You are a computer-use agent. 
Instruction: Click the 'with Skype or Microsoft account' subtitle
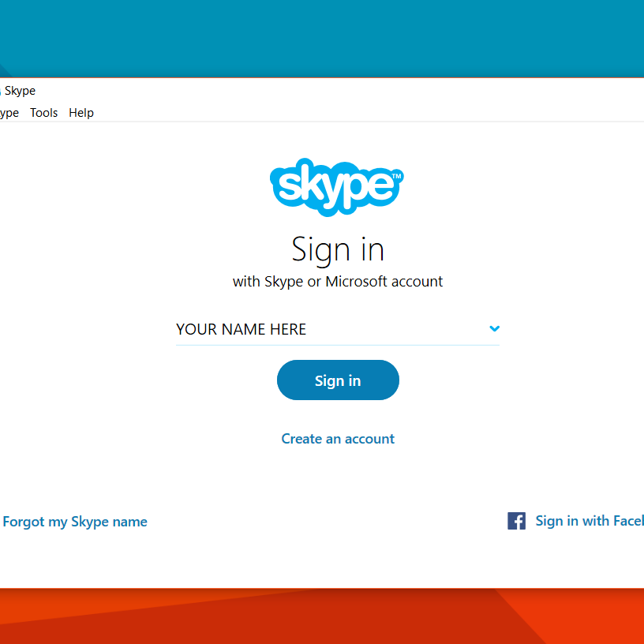338,281
